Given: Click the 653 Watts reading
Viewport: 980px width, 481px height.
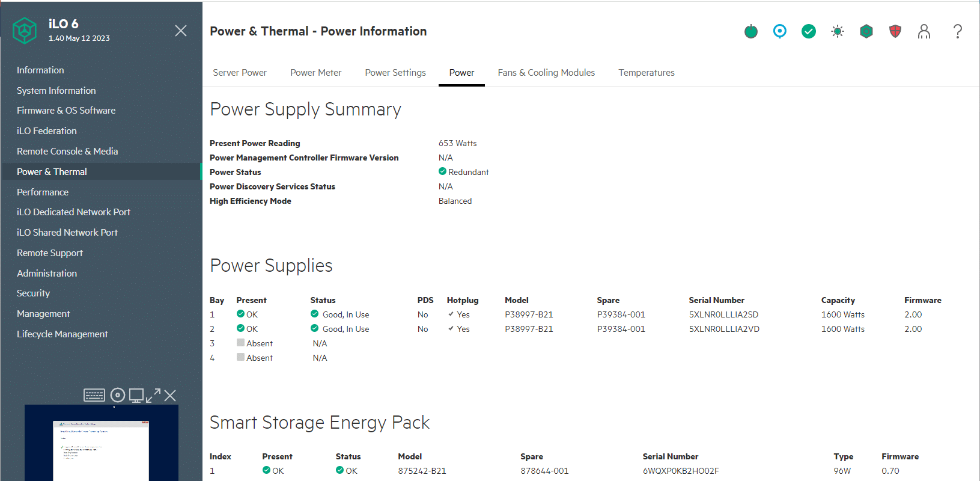Looking at the screenshot, I should pos(458,144).
